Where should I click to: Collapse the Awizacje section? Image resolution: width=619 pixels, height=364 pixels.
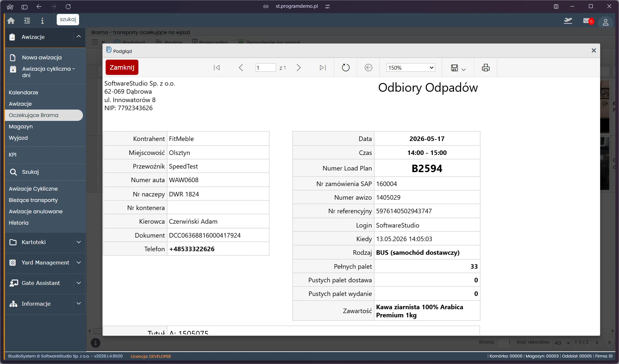coord(79,37)
